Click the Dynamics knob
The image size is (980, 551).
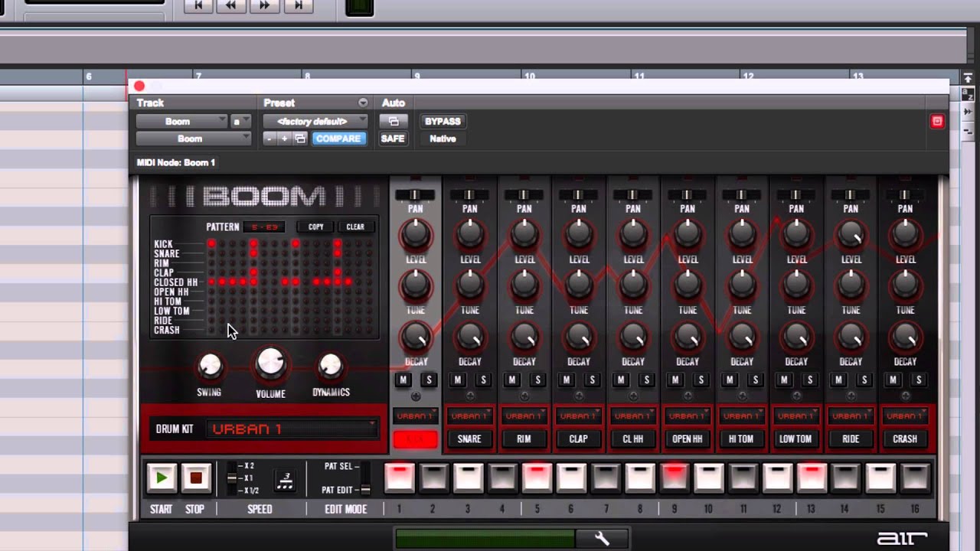click(x=330, y=367)
